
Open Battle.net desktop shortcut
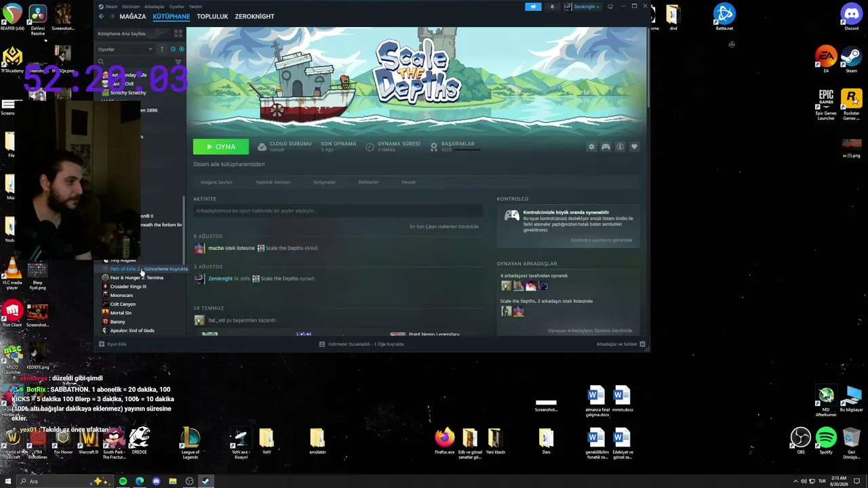pyautogui.click(x=724, y=16)
